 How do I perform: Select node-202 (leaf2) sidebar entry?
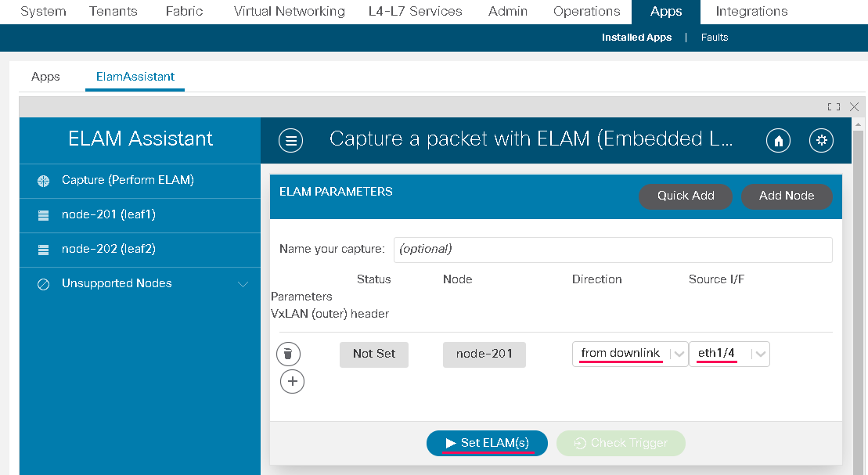coord(140,250)
